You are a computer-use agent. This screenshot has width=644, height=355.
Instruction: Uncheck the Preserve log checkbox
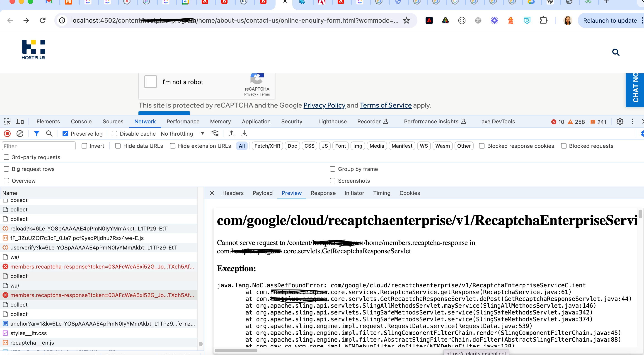click(65, 134)
